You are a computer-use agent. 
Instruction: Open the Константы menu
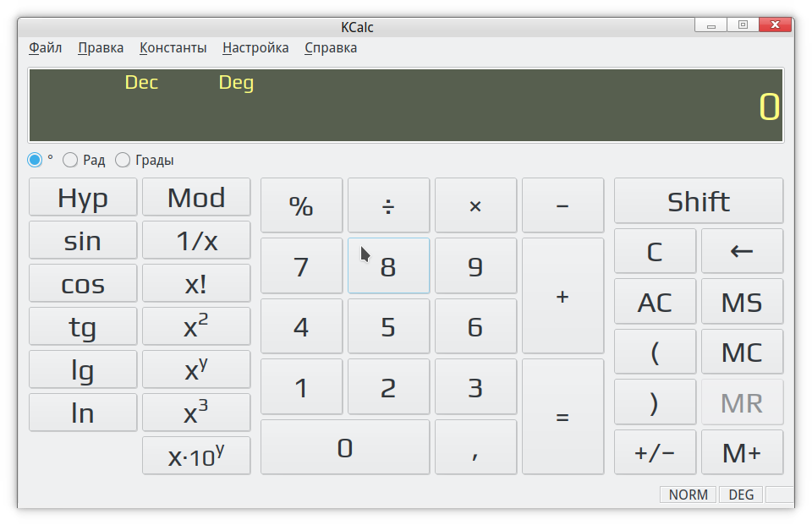click(173, 47)
